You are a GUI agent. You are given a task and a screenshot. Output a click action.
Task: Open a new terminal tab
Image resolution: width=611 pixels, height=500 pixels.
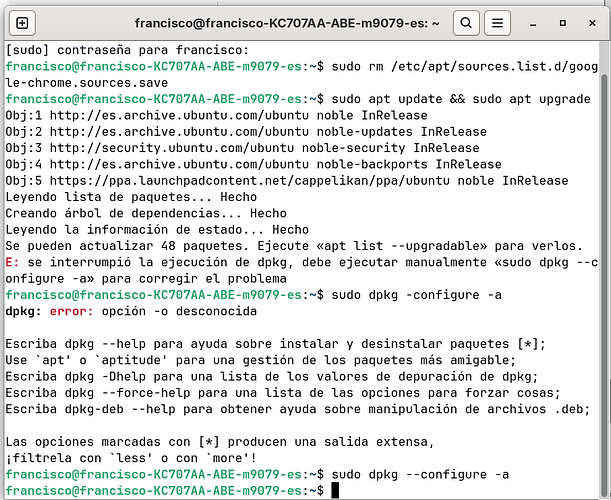pos(22,23)
